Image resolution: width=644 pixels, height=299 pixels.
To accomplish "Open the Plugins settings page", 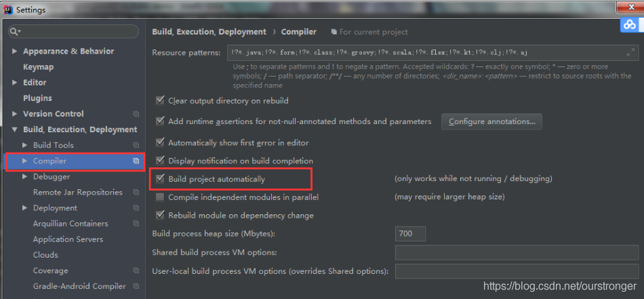I will [37, 98].
